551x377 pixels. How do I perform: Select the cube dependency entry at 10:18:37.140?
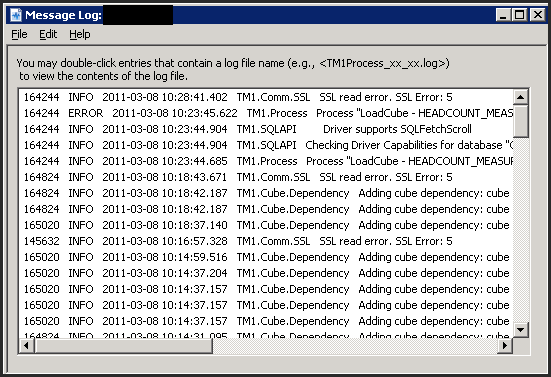point(266,225)
